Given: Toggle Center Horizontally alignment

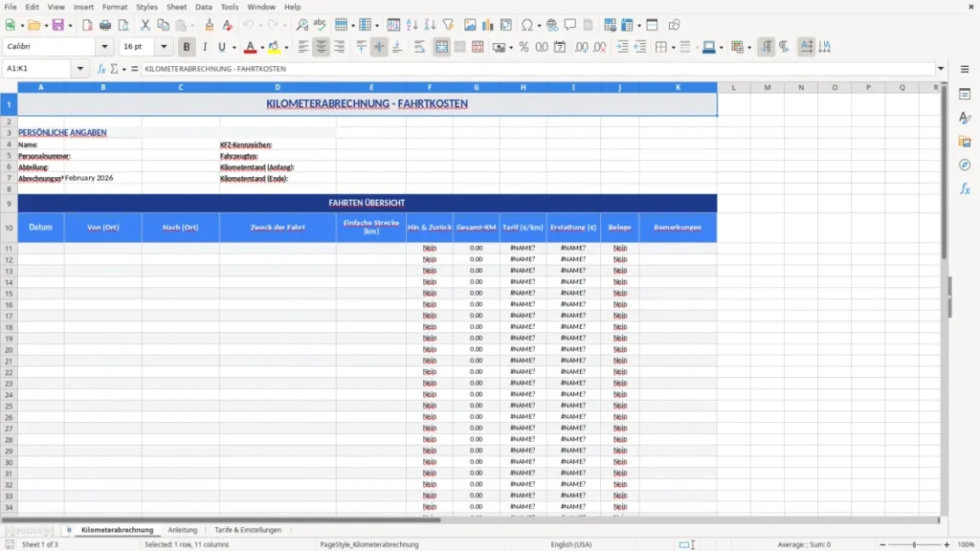Looking at the screenshot, I should point(322,47).
